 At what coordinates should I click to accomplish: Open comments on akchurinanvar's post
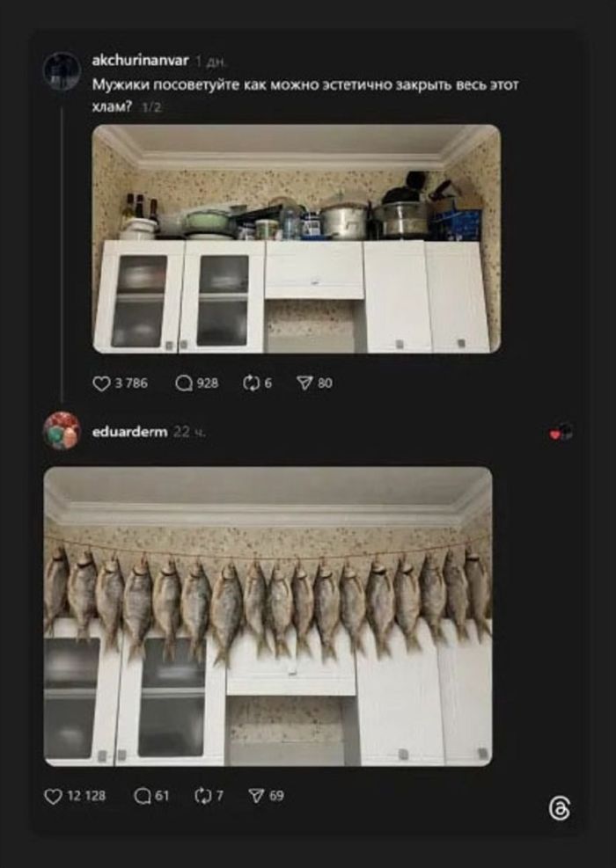click(x=183, y=383)
